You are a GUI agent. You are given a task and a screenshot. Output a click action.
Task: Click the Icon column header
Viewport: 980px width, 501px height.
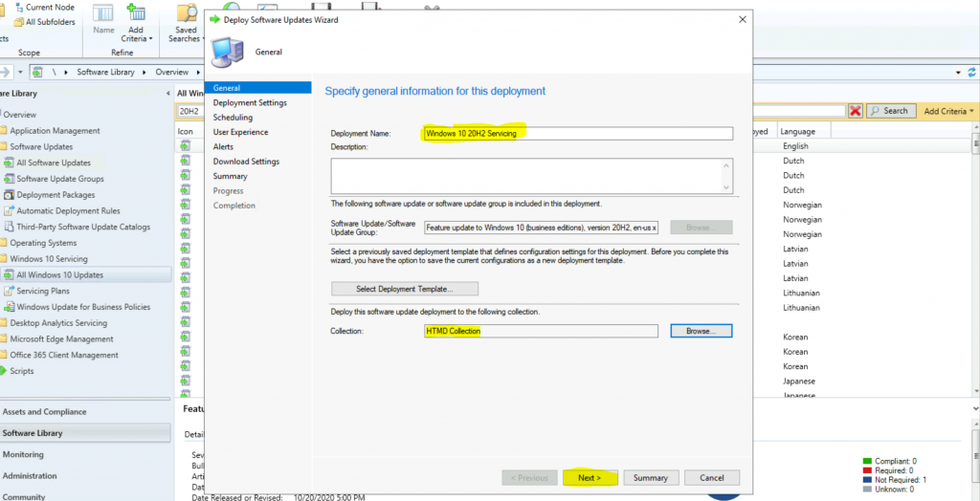185,131
